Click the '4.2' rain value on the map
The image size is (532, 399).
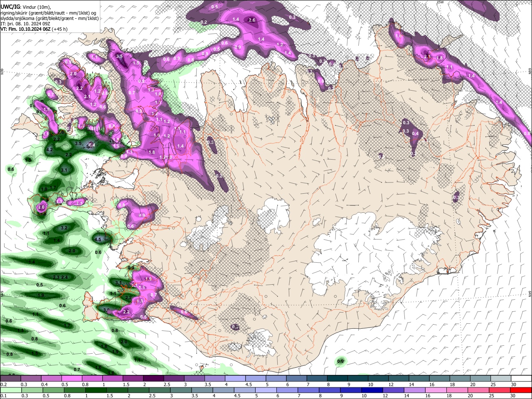[x=49, y=150]
